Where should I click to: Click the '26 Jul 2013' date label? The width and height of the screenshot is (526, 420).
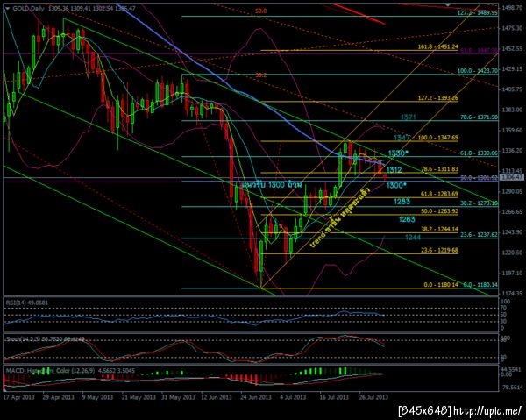(373, 397)
